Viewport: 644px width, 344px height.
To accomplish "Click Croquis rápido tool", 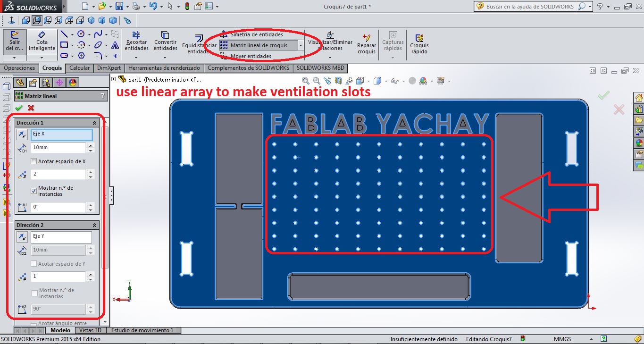I will (419, 44).
